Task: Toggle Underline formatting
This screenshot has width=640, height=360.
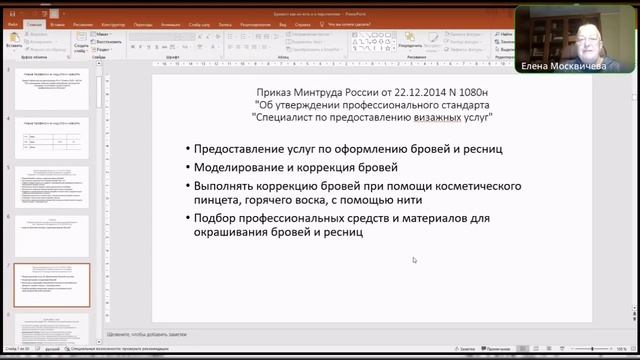Action: coord(148,47)
